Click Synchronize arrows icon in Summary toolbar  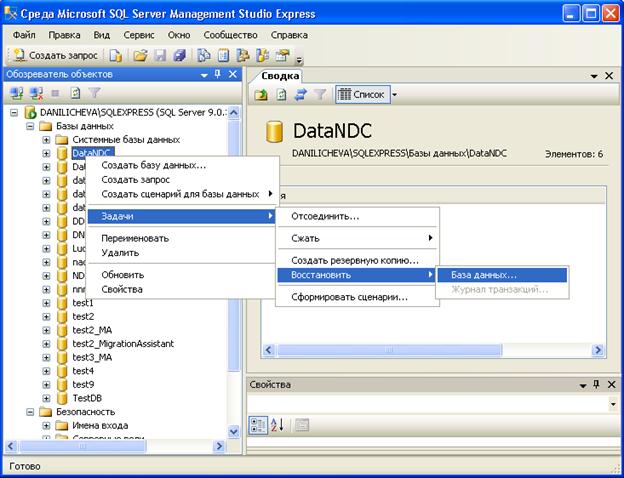[300, 95]
